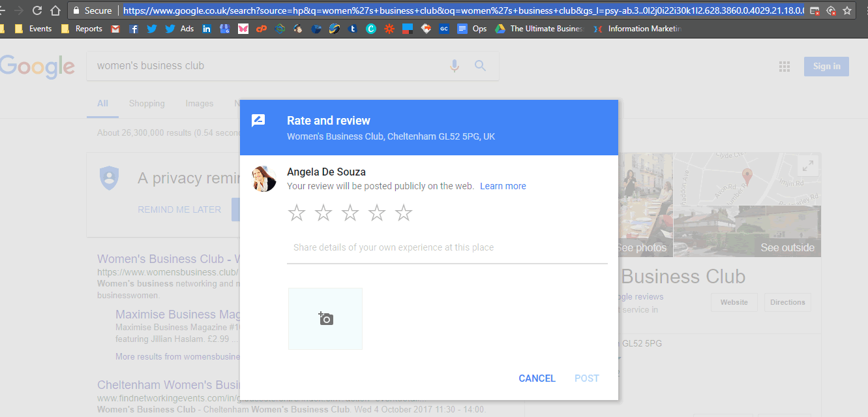The width and height of the screenshot is (868, 417).
Task: Open the Ops bookmark
Action: pos(472,29)
